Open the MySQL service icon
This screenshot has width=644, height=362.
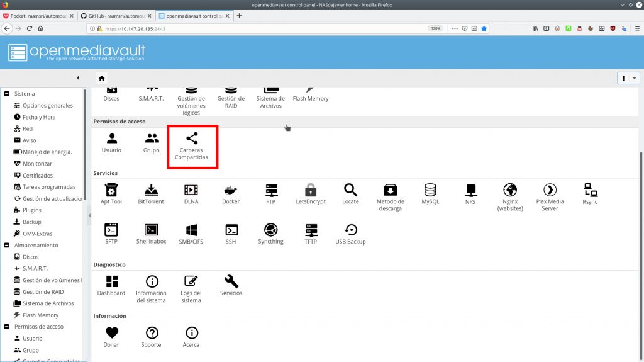coord(430,194)
